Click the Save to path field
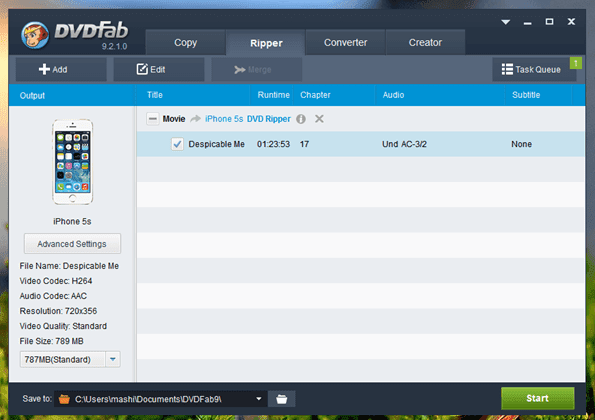The image size is (595, 420). point(161,399)
